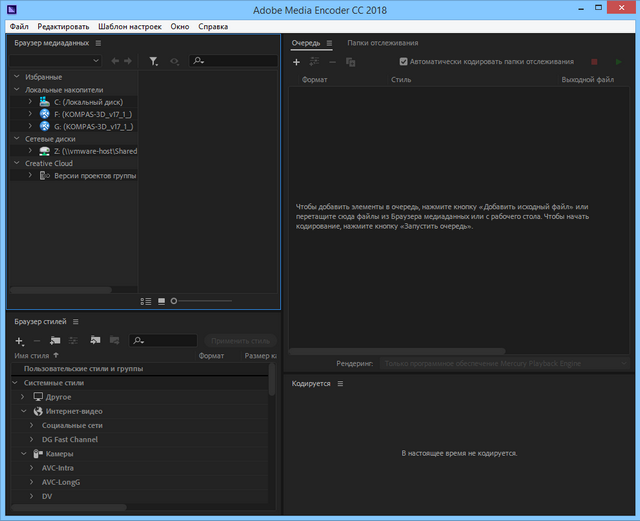Switch Media Browser to list view
Viewport: 640px width, 521px height.
pyautogui.click(x=146, y=300)
